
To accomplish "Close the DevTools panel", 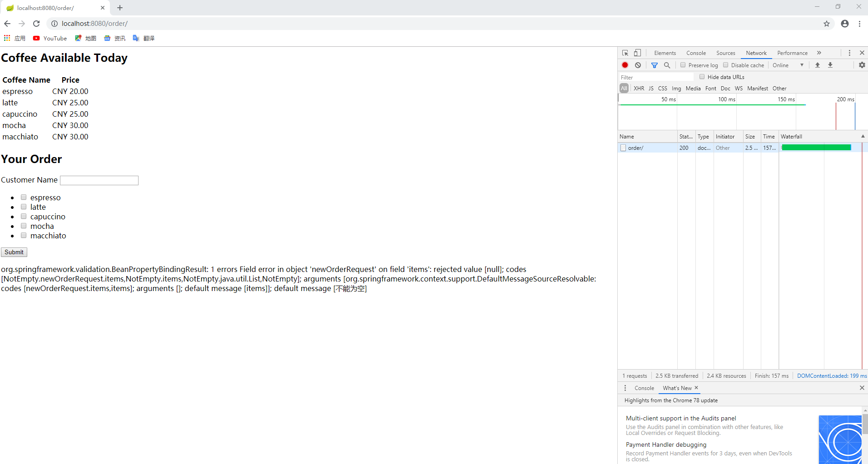I will (862, 53).
